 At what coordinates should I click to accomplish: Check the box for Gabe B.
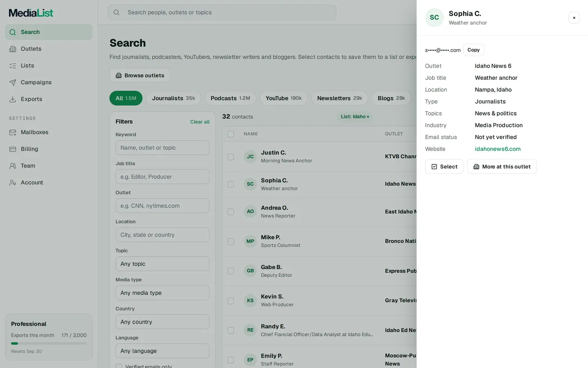[231, 271]
